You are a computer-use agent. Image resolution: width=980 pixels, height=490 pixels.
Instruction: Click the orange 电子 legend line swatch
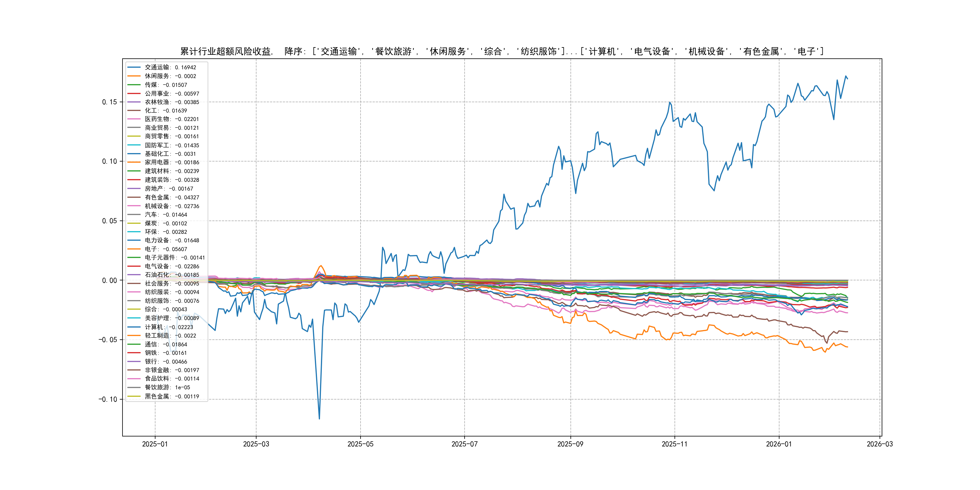click(x=134, y=249)
